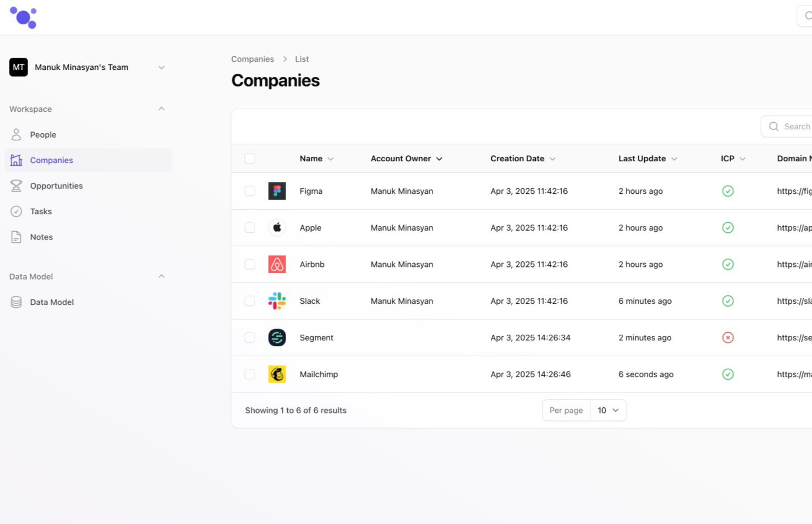Open Opportunities in the sidebar

click(56, 186)
